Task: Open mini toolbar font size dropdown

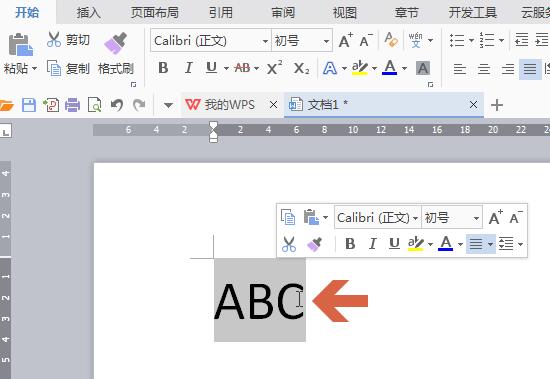Action: (x=476, y=218)
